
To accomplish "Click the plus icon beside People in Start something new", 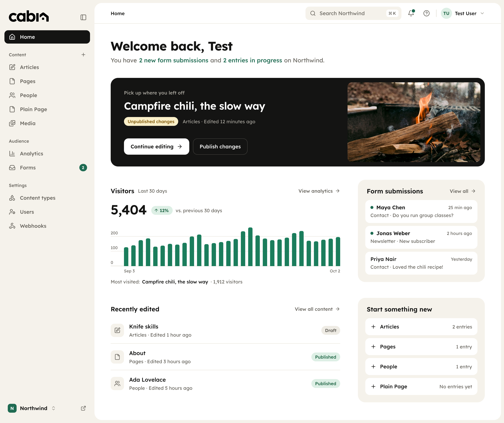I will point(373,366).
